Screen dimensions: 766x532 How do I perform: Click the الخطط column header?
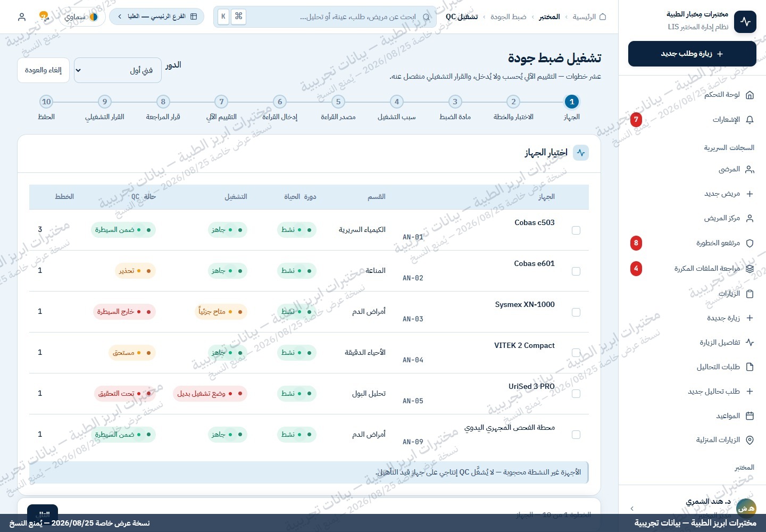64,197
